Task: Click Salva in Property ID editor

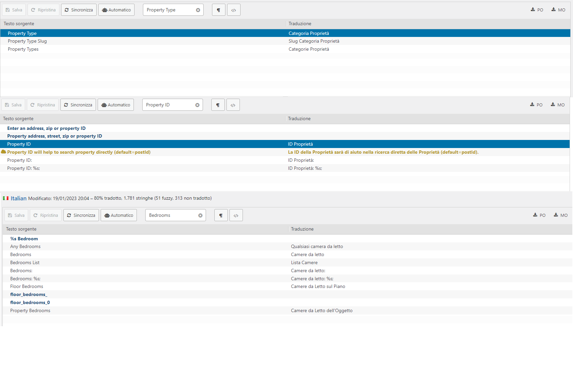Action: click(x=13, y=105)
